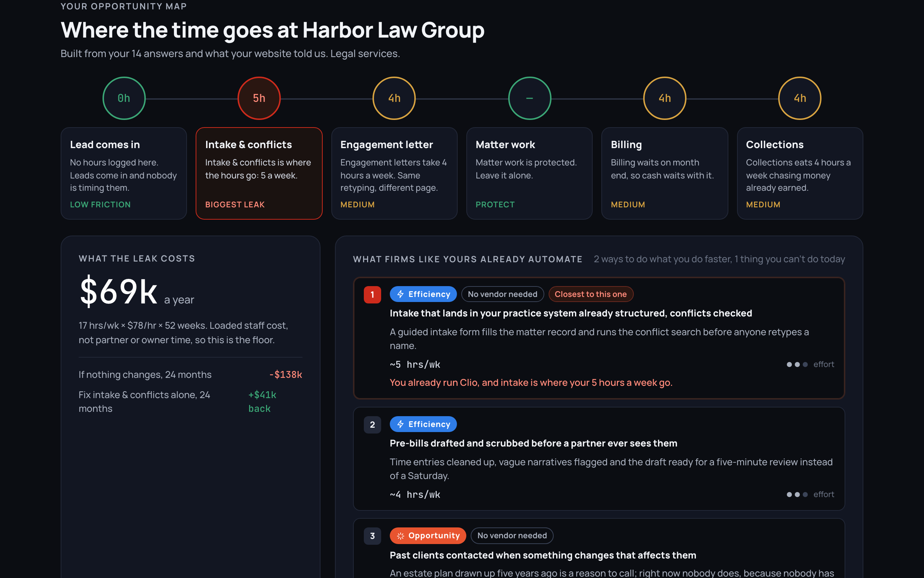Screen dimensions: 924x578
Task: Click the PROTECT label
Action: click(495, 204)
